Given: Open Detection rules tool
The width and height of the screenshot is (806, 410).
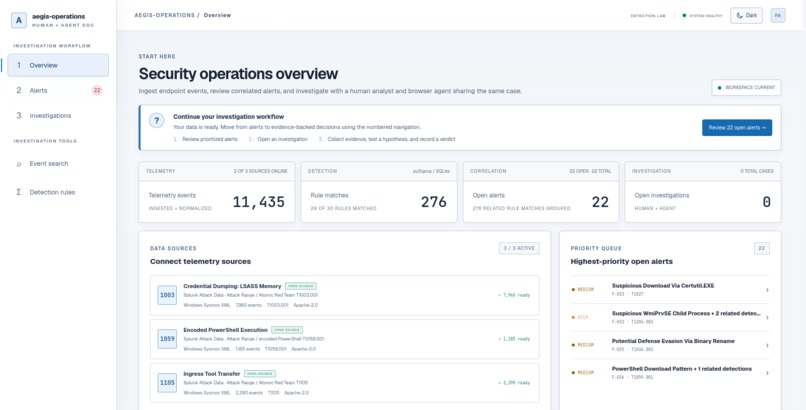Looking at the screenshot, I should [58, 192].
